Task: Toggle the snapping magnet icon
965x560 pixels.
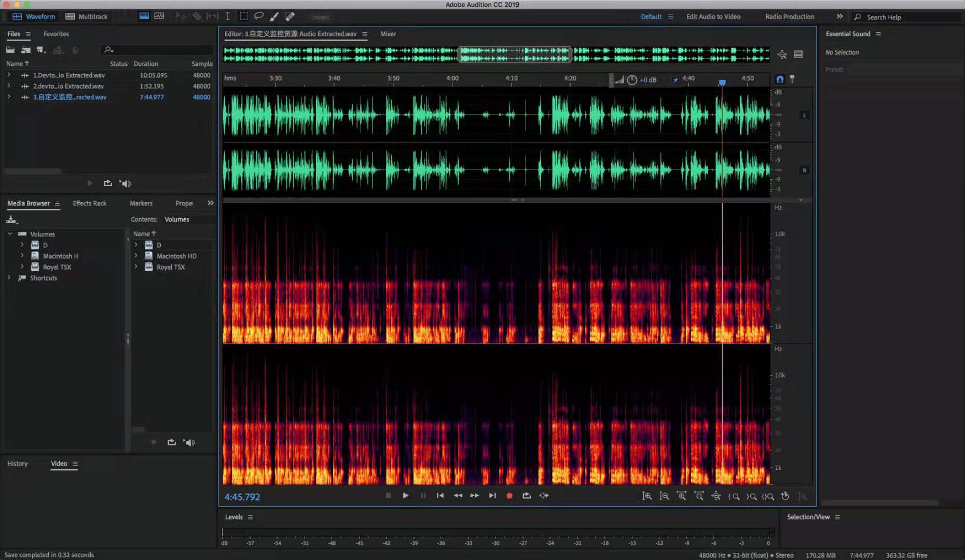Action: tap(779, 79)
